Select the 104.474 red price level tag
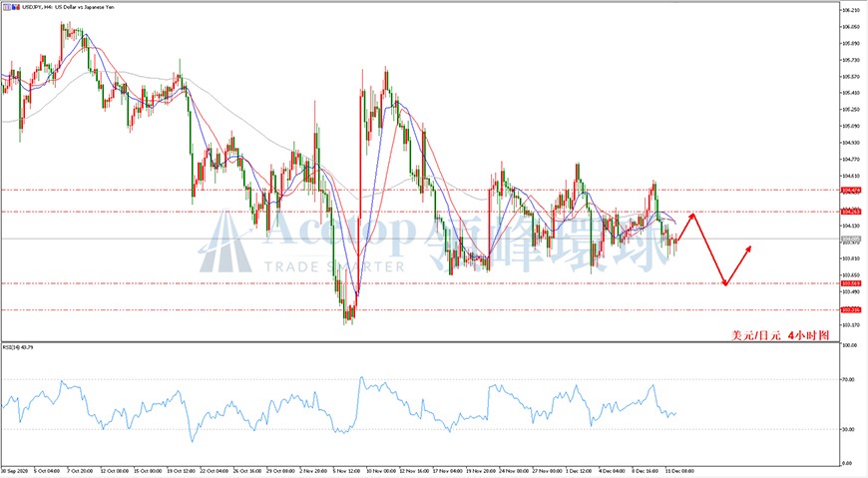 (x=851, y=190)
